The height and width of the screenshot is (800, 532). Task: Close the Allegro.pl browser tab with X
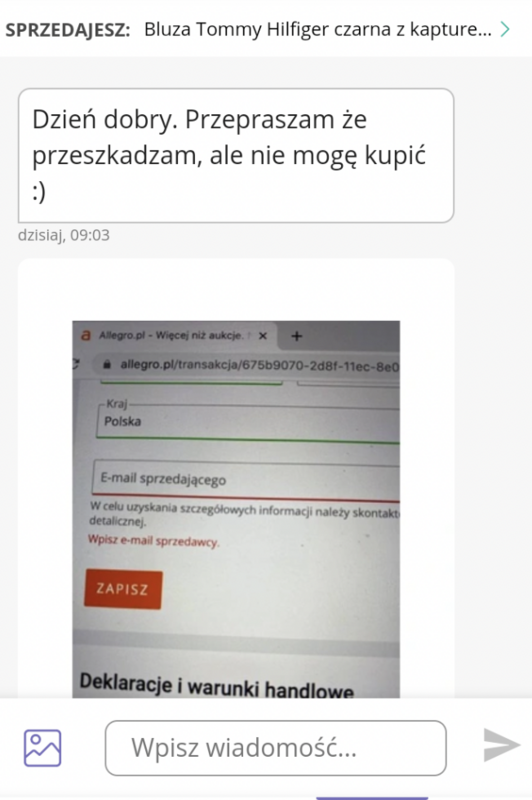tap(263, 336)
